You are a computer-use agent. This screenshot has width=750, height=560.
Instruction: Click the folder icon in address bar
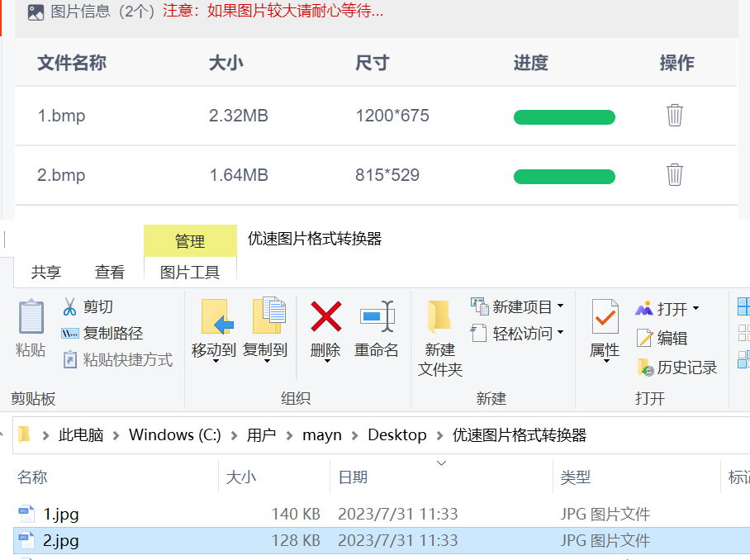(x=25, y=434)
